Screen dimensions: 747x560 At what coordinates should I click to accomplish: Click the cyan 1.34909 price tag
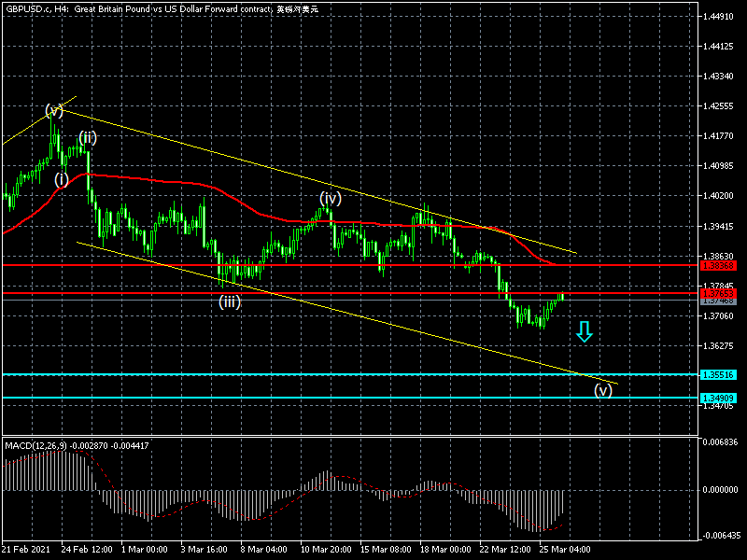click(718, 398)
